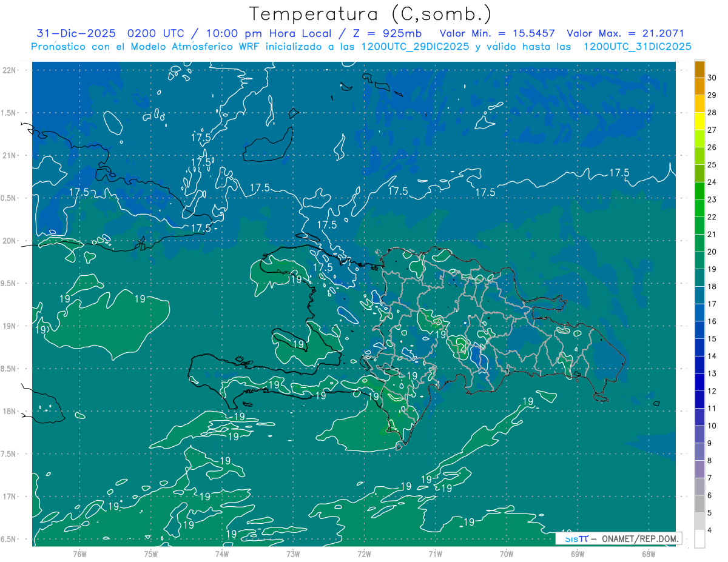
Task: Click the "20N" latitude axis label
Action: click(x=10, y=241)
